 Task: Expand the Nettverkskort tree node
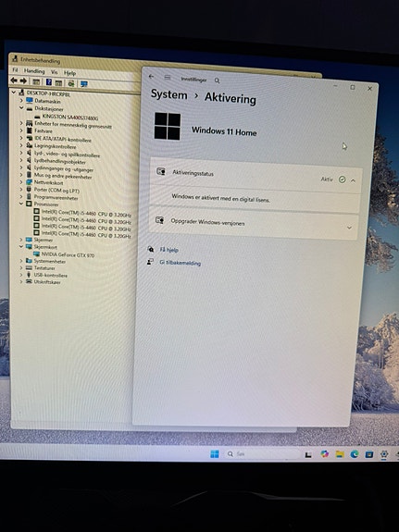(21, 182)
